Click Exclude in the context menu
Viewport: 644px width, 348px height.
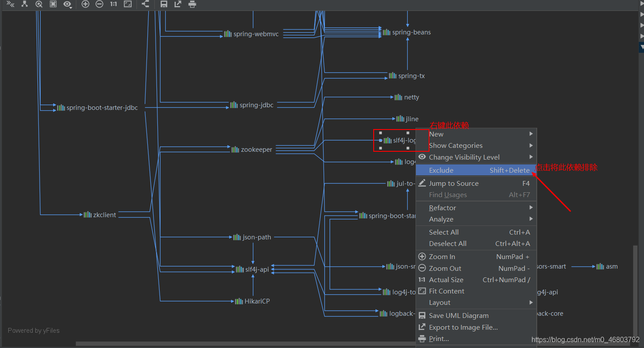[476, 170]
